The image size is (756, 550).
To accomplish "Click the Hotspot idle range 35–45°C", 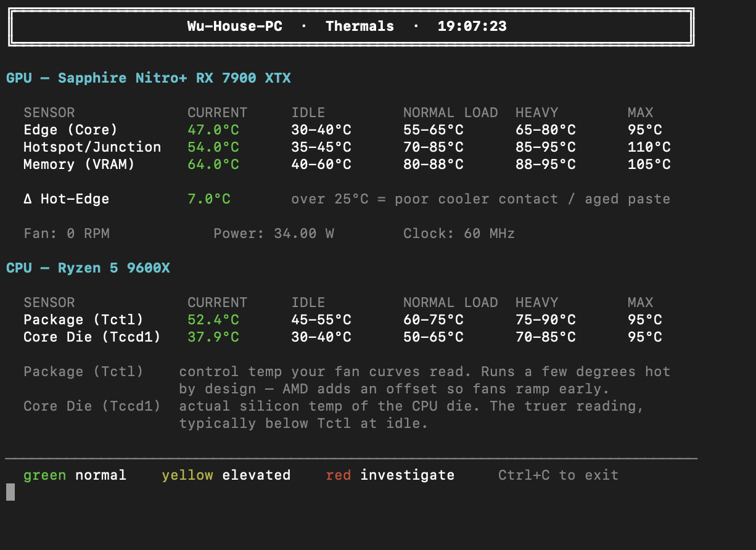I will pos(321,147).
